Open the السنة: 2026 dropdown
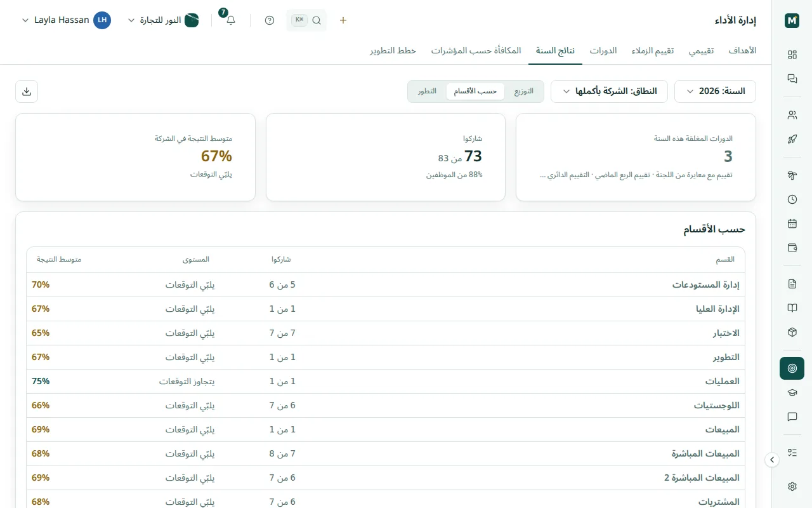This screenshot has width=812, height=508. point(715,91)
